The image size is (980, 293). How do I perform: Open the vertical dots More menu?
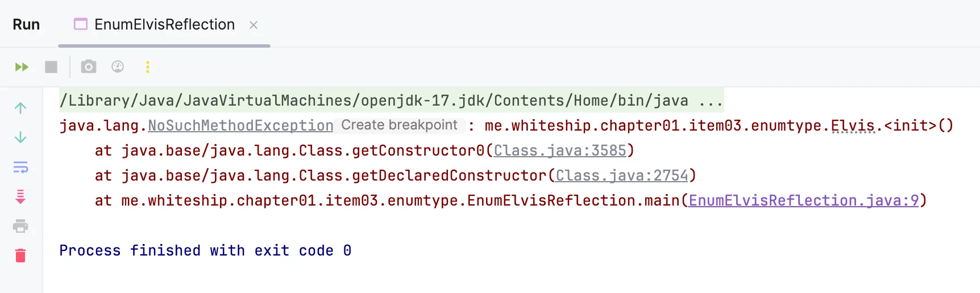pos(148,67)
